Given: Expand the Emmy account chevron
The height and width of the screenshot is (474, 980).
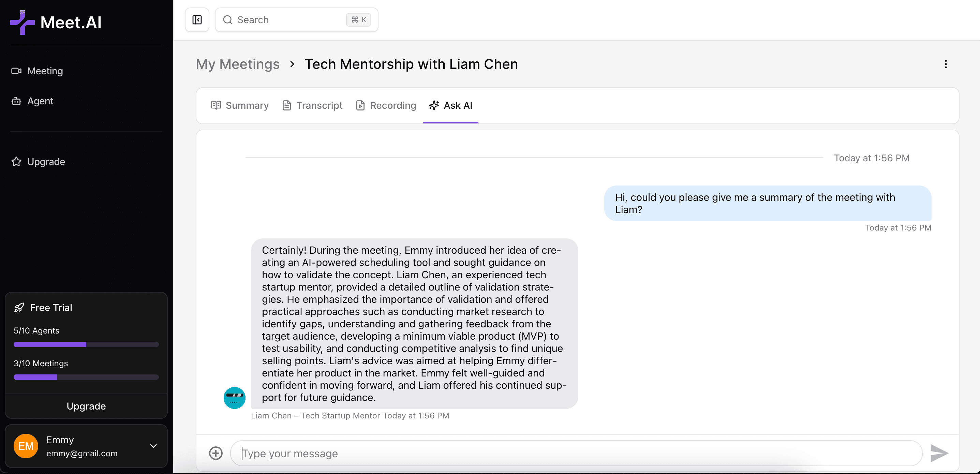Looking at the screenshot, I should [153, 446].
